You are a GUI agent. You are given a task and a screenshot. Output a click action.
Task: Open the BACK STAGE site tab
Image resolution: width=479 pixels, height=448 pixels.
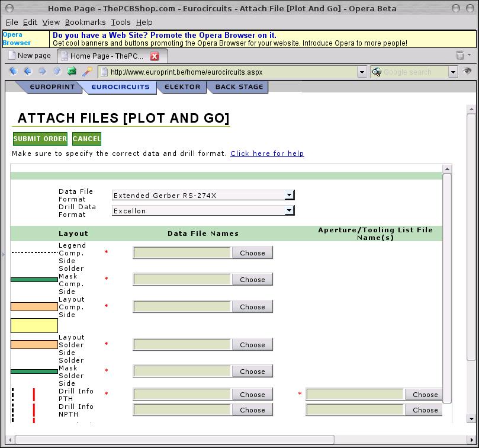239,87
